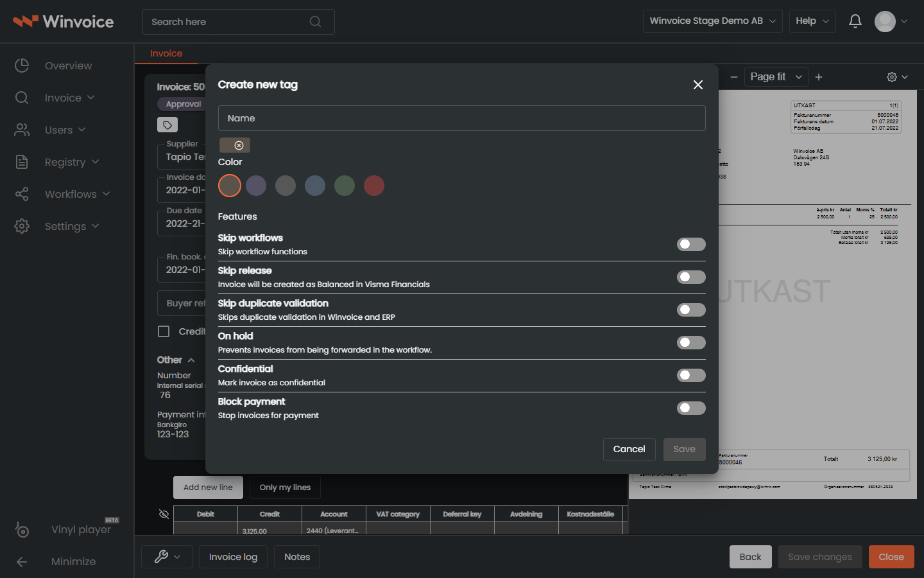This screenshot has height=578, width=924.
Task: Click the Back button
Action: (x=750, y=557)
